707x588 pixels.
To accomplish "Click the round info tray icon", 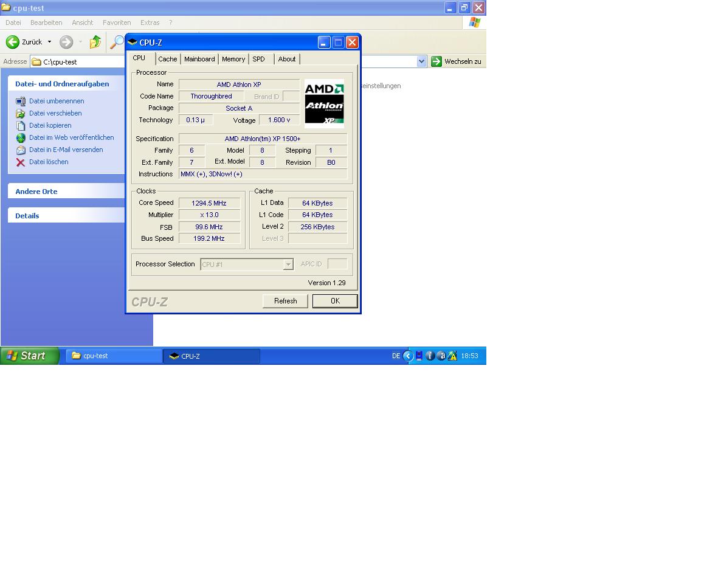I will (430, 356).
